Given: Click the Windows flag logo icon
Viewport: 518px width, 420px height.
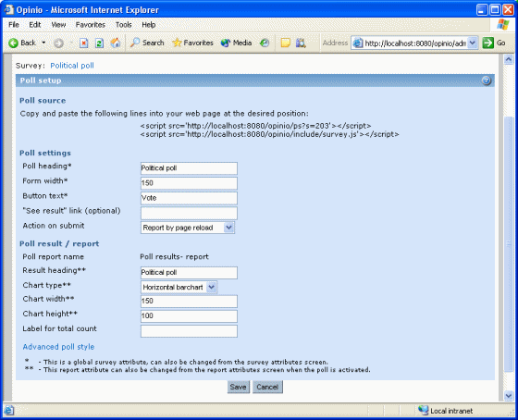Looking at the screenshot, I should (503, 25).
